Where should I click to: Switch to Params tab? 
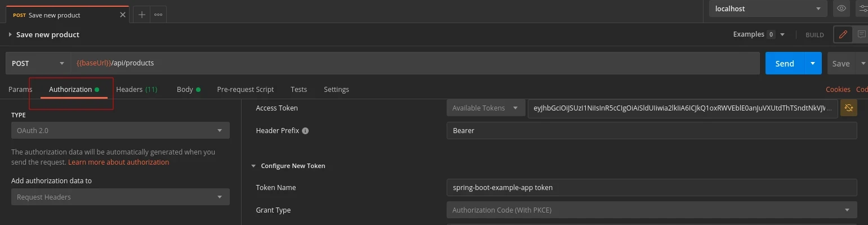20,89
